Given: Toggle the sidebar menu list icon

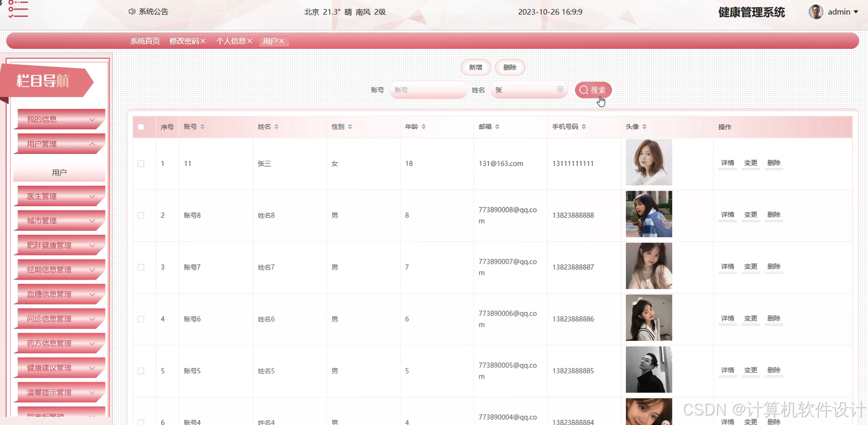Looking at the screenshot, I should point(18,9).
